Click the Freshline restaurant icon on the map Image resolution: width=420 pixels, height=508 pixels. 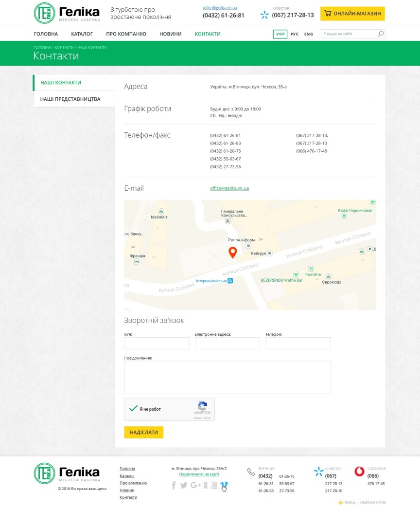click(x=311, y=269)
